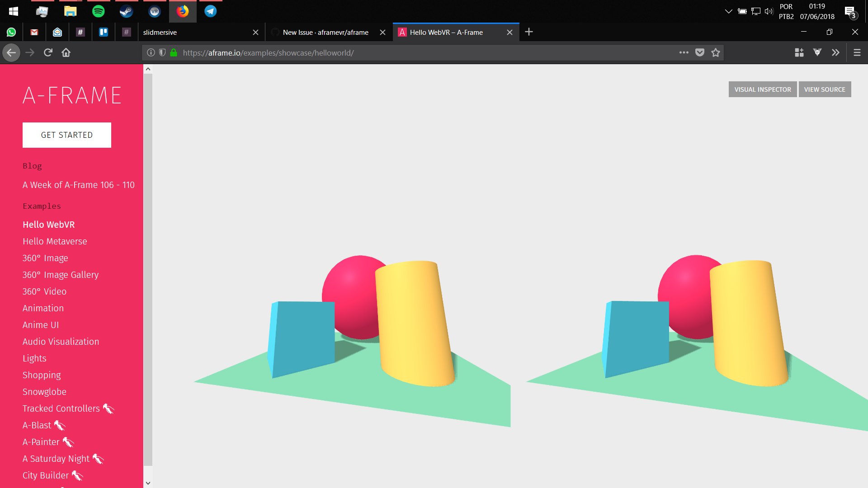Toggle tracking protection shield in address bar
868x488 pixels.
[162, 52]
